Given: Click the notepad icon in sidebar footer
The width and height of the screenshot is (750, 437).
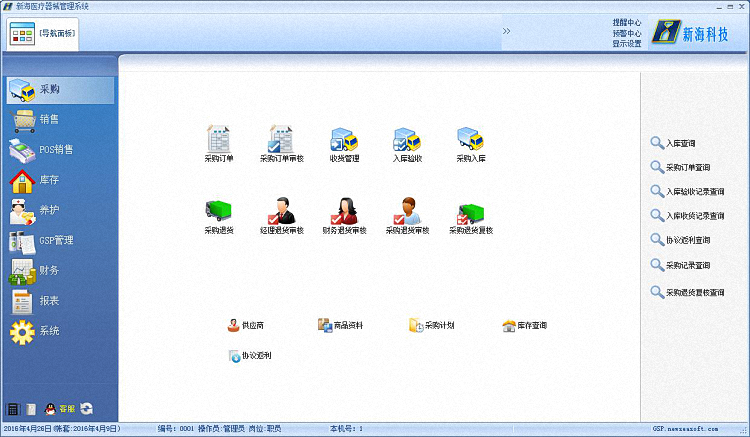Looking at the screenshot, I should pos(31,409).
